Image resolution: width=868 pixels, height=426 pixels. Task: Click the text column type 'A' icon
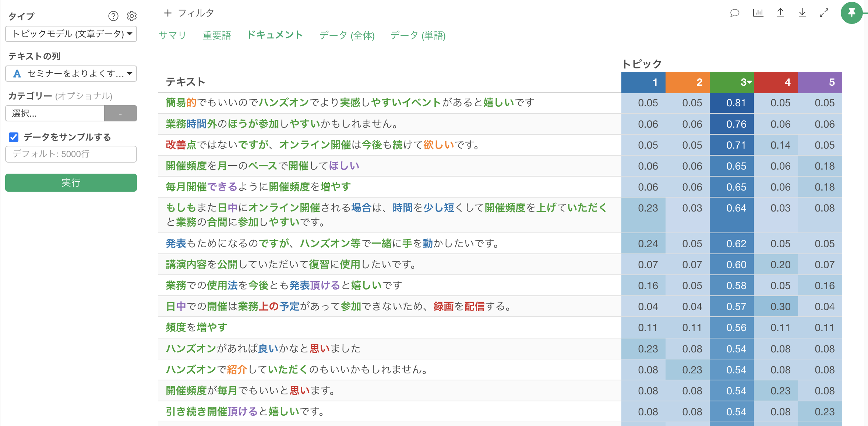tap(17, 74)
